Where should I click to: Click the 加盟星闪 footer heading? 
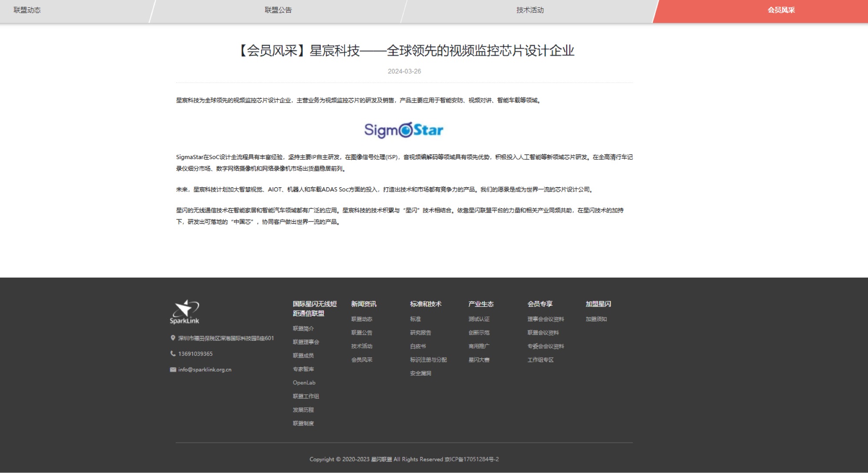[598, 304]
